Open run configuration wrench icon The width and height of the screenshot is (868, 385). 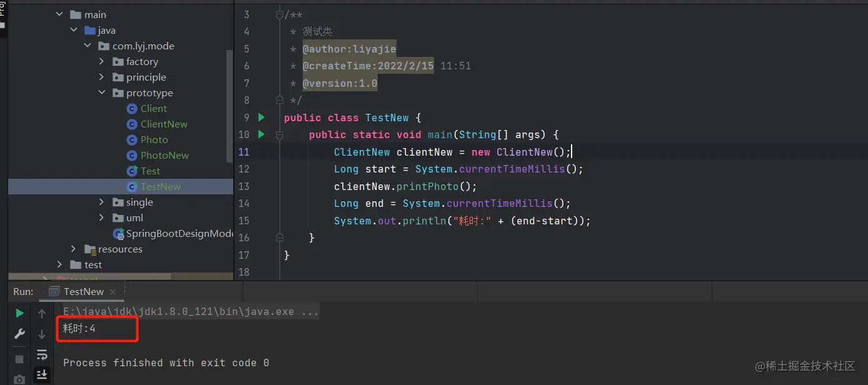[19, 334]
